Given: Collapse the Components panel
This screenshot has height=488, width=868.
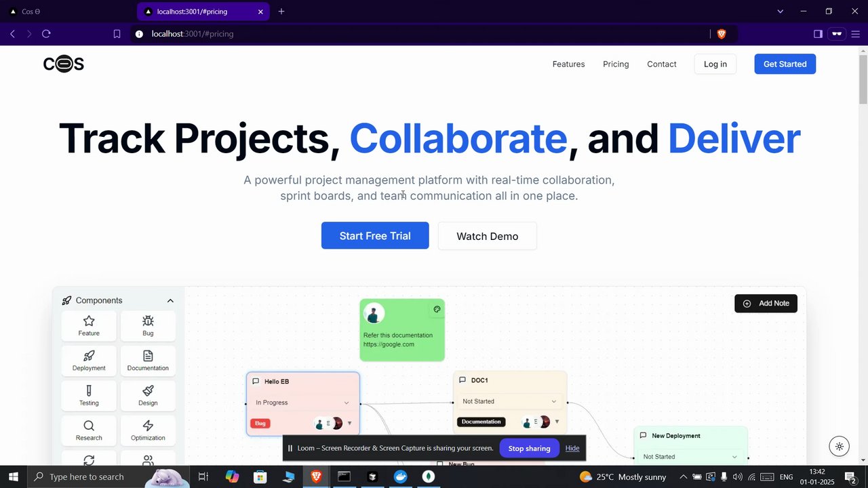Looking at the screenshot, I should pos(170,301).
